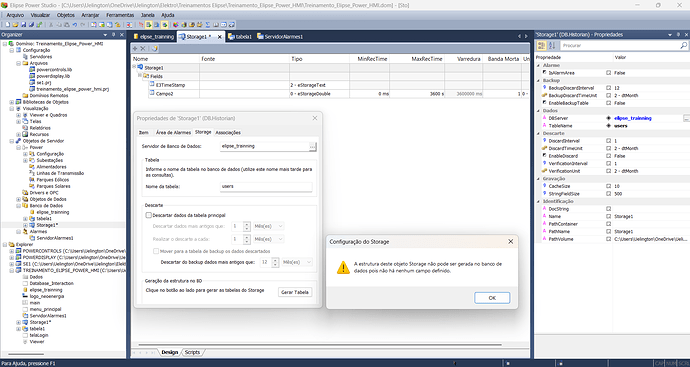Image resolution: width=690 pixels, height=367 pixels.
Task: Toggle Descartar dados da tabela principal checkbox
Action: coord(148,216)
